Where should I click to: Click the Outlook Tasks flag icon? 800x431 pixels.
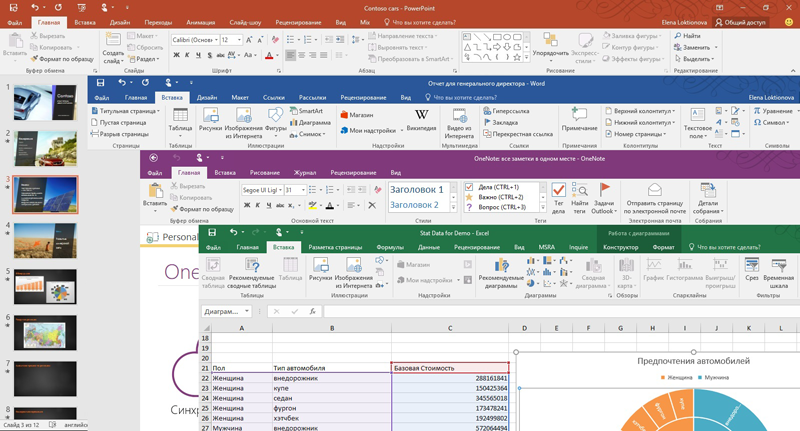[x=605, y=189]
